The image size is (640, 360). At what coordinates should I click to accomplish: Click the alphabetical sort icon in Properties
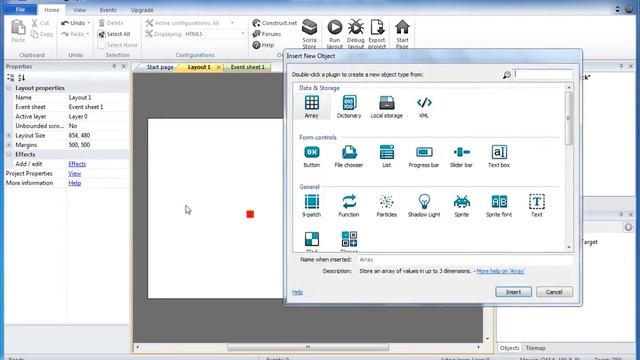22,78
